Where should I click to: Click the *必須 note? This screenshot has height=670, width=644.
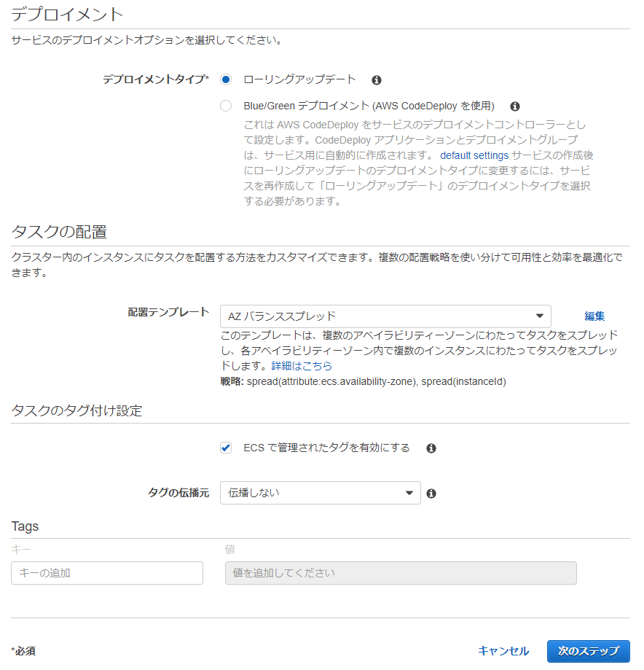23,651
